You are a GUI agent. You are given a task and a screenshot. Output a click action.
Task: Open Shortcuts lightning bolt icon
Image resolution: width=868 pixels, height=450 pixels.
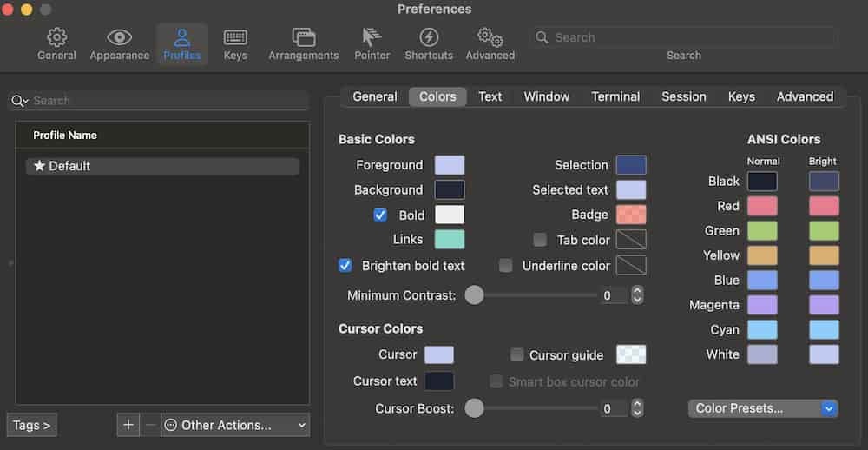click(429, 37)
